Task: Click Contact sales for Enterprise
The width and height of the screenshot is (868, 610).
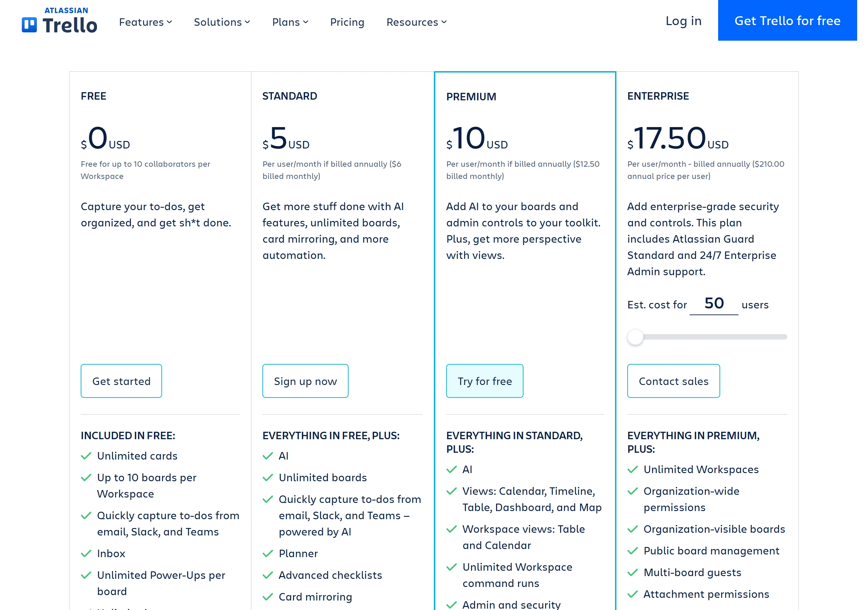Action: coord(674,381)
